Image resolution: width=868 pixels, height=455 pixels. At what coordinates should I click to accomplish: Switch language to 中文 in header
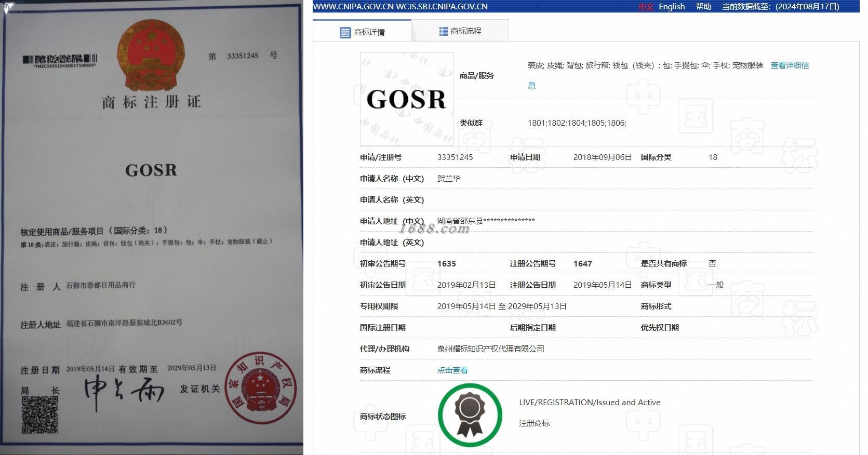(646, 7)
